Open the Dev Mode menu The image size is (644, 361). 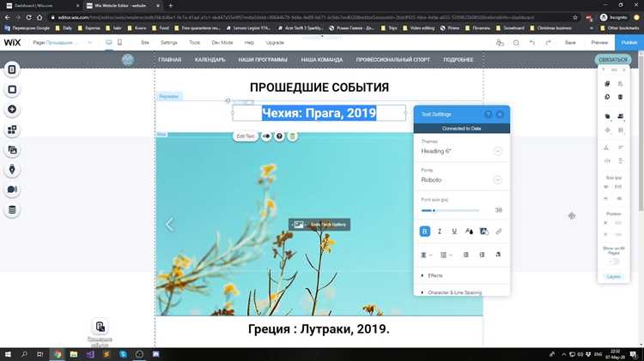[222, 43]
